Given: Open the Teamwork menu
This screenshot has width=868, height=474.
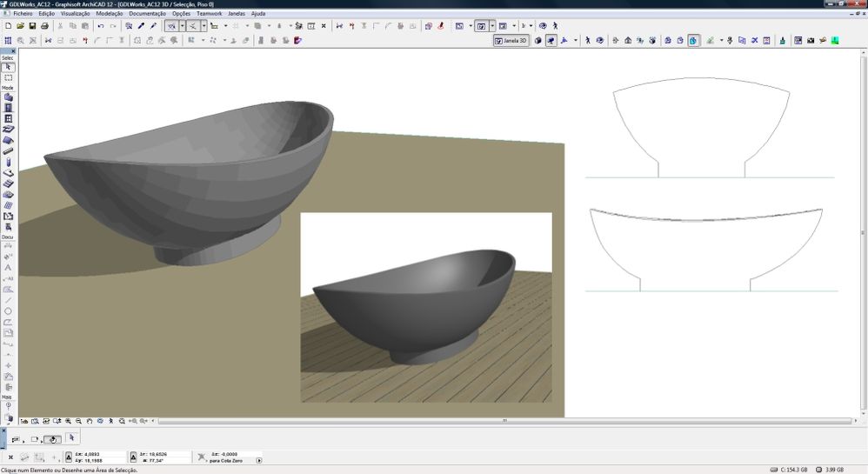Looking at the screenshot, I should click(209, 14).
